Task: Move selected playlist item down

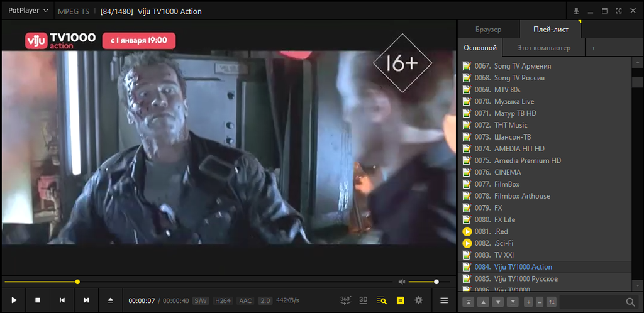Action: (x=498, y=302)
